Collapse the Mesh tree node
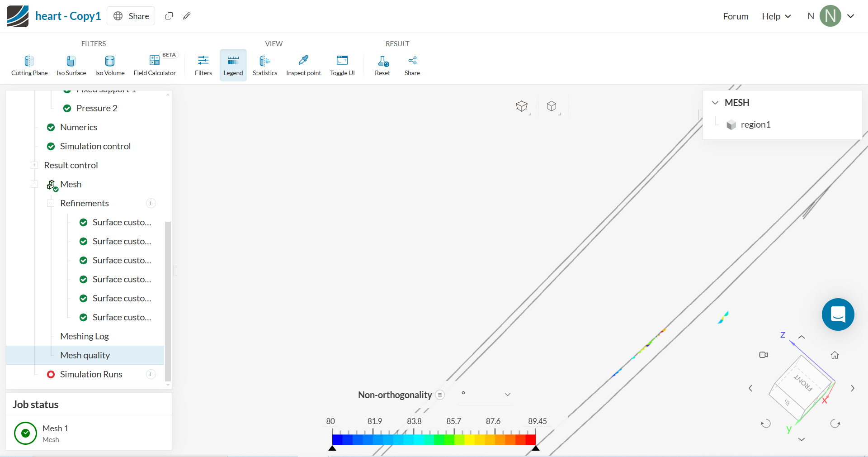This screenshot has width=868, height=457. (x=34, y=184)
